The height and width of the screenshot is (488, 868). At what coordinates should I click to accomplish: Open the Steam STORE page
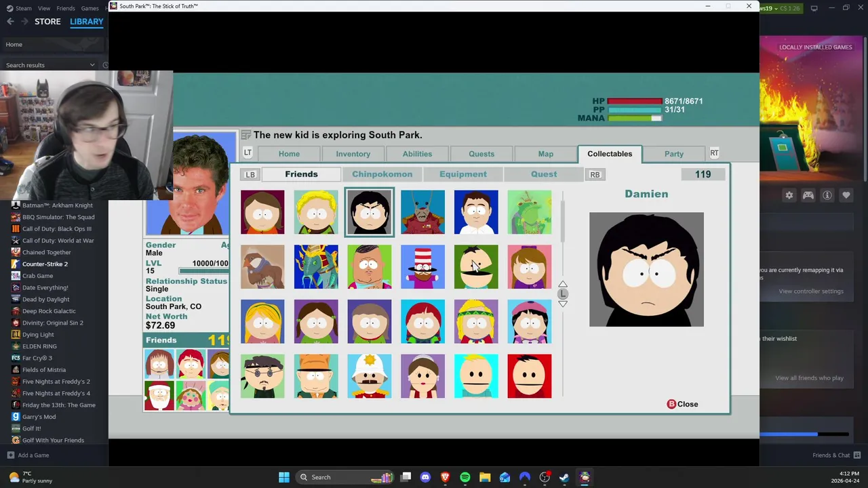[x=47, y=22]
